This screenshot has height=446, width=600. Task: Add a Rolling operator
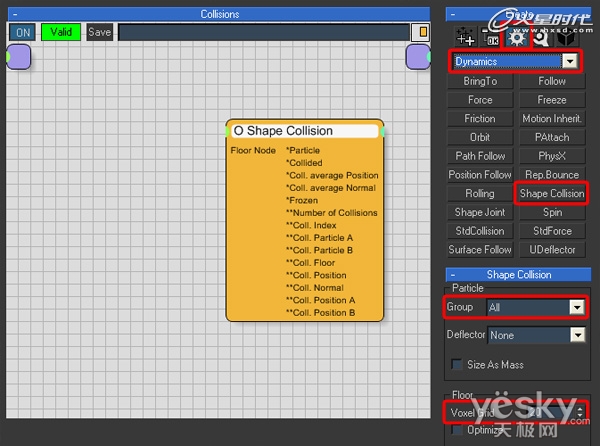click(x=480, y=194)
